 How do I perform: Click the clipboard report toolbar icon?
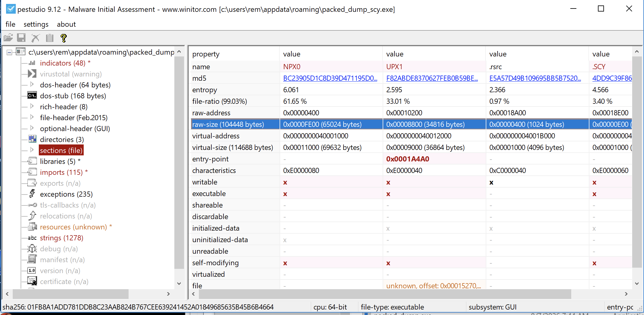(x=50, y=38)
